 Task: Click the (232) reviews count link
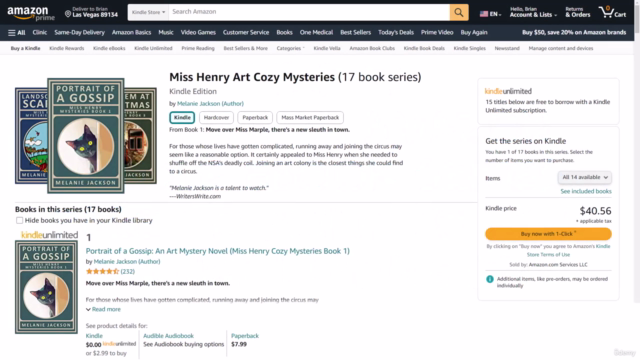128,271
